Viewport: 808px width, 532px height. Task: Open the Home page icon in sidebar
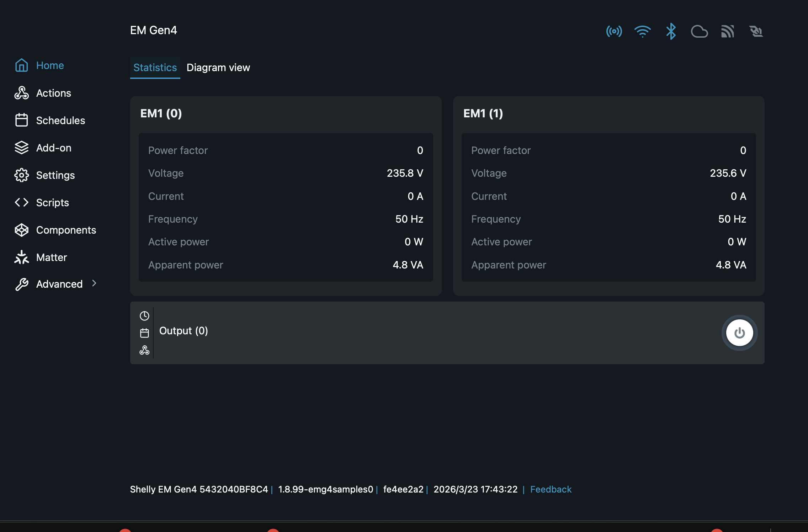point(21,65)
